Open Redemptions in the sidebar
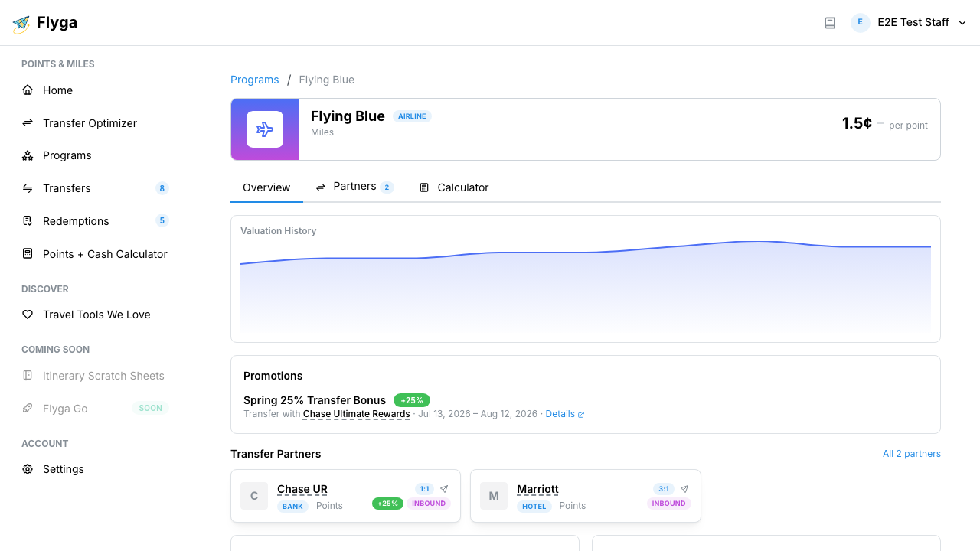The width and height of the screenshot is (980, 551). pyautogui.click(x=95, y=221)
